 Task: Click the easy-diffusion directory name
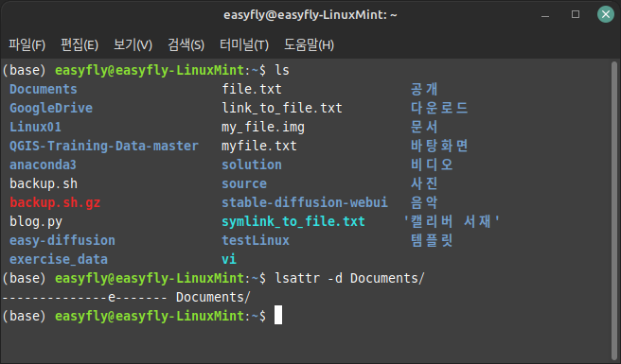[62, 240]
